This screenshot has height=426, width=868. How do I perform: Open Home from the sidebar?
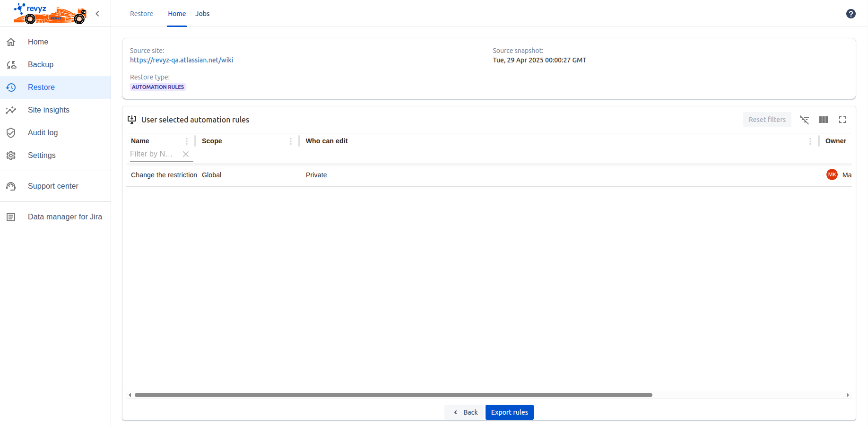(x=38, y=42)
